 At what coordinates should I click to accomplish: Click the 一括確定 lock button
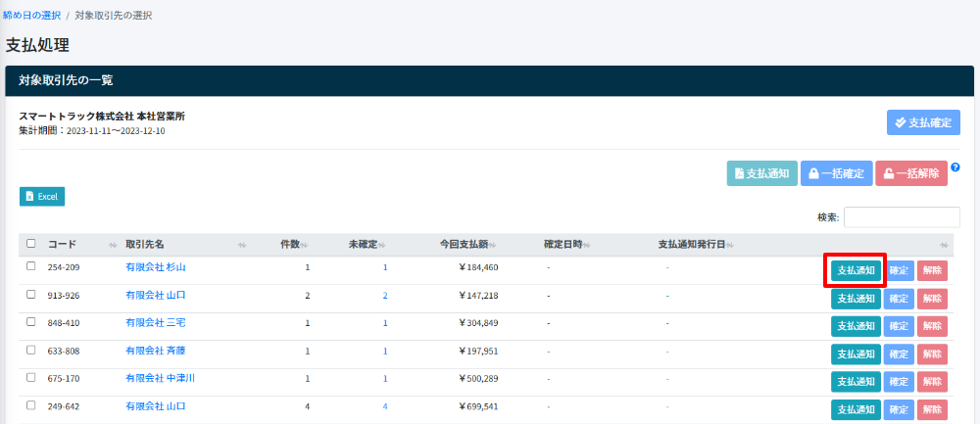(836, 173)
